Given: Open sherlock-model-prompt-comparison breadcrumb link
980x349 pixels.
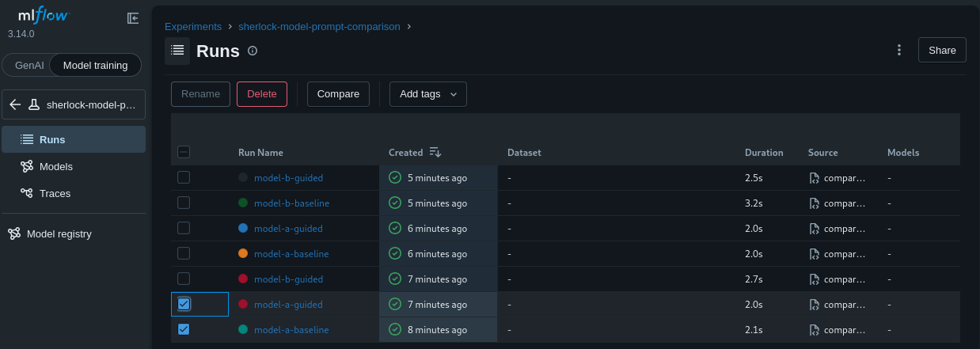Looking at the screenshot, I should 319,26.
